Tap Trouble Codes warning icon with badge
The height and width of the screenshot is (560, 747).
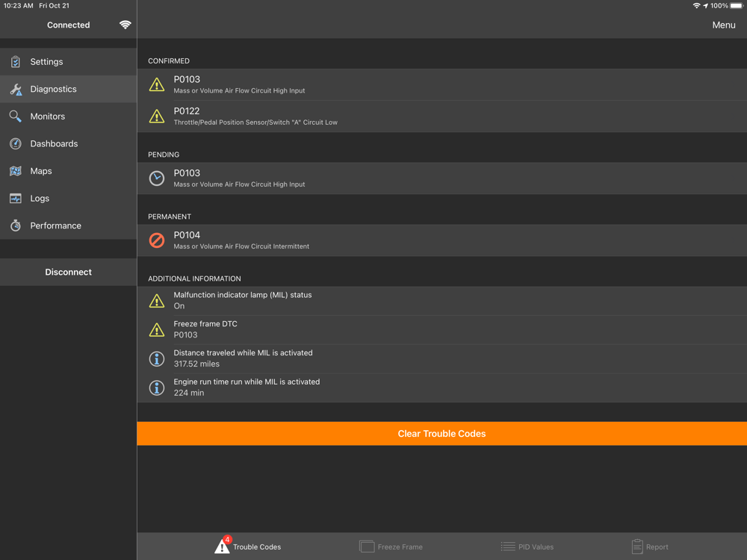pyautogui.click(x=223, y=545)
